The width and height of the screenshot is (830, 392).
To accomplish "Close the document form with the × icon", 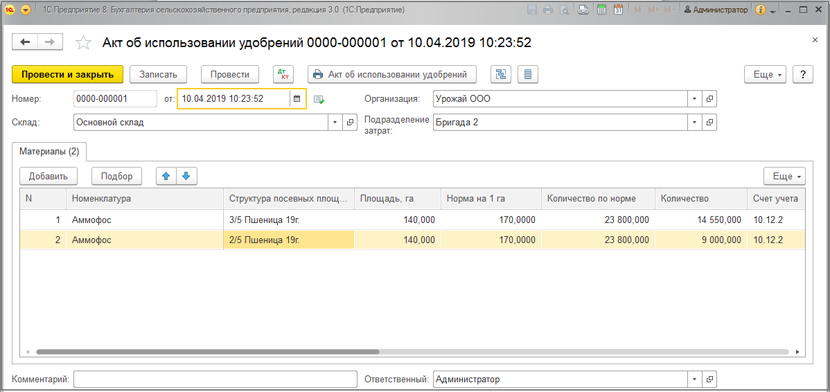I will tap(815, 40).
